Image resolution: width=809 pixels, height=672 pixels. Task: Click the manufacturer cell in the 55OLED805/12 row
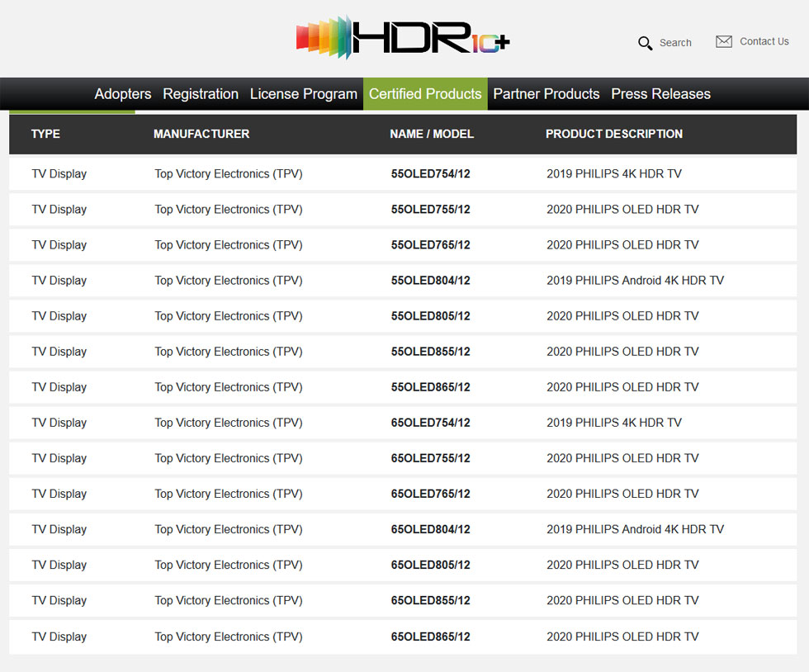pos(229,316)
